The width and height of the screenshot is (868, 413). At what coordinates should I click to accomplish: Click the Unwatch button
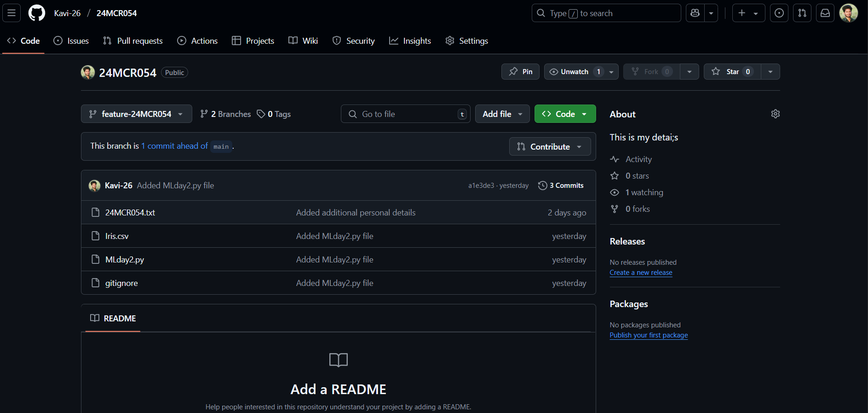(574, 72)
